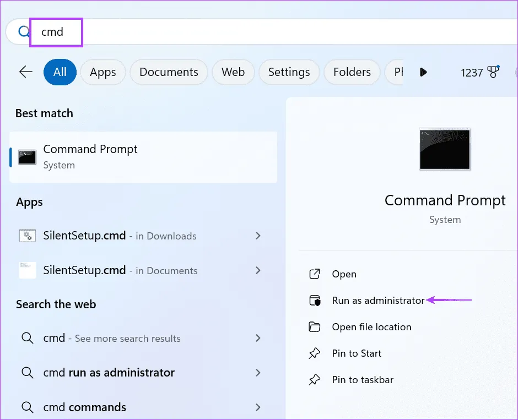Click the Pin to Start pin icon
The height and width of the screenshot is (420, 518).
[x=315, y=353]
